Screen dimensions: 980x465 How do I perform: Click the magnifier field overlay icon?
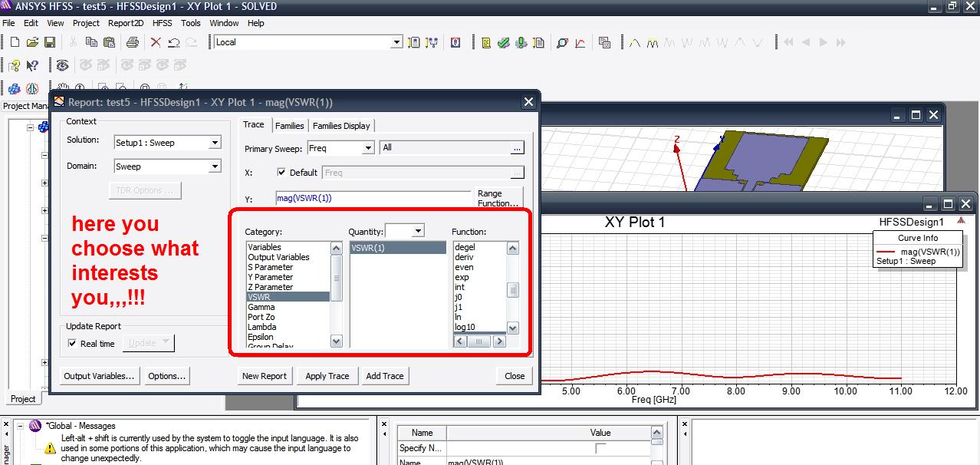562,42
